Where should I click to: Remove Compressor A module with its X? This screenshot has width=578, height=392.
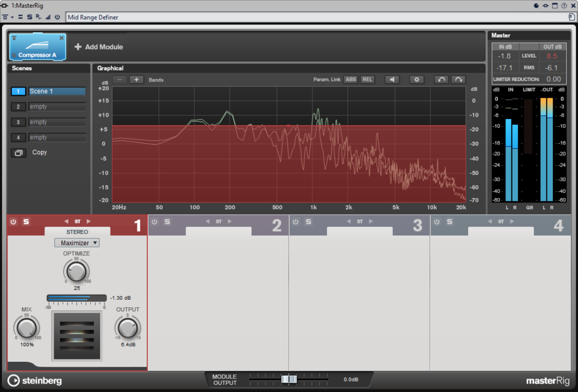(61, 38)
